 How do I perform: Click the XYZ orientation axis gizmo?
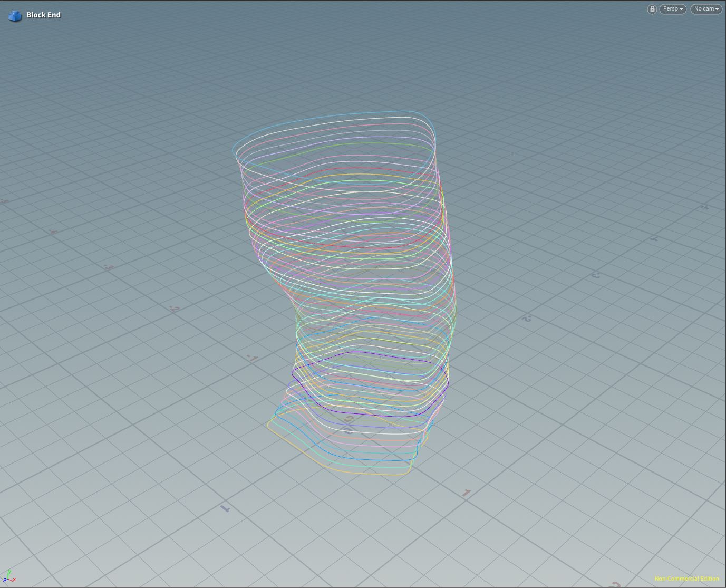(9, 576)
